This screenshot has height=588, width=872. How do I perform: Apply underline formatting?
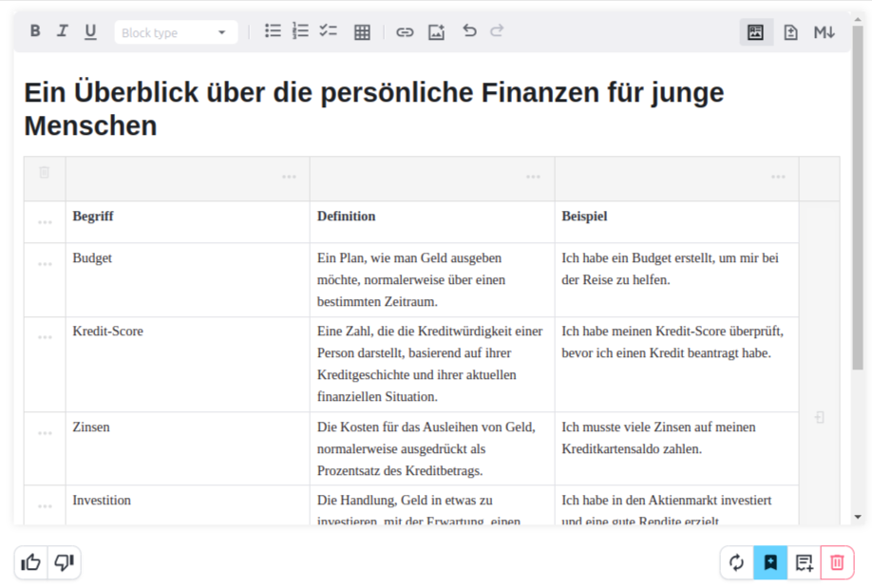pyautogui.click(x=90, y=31)
